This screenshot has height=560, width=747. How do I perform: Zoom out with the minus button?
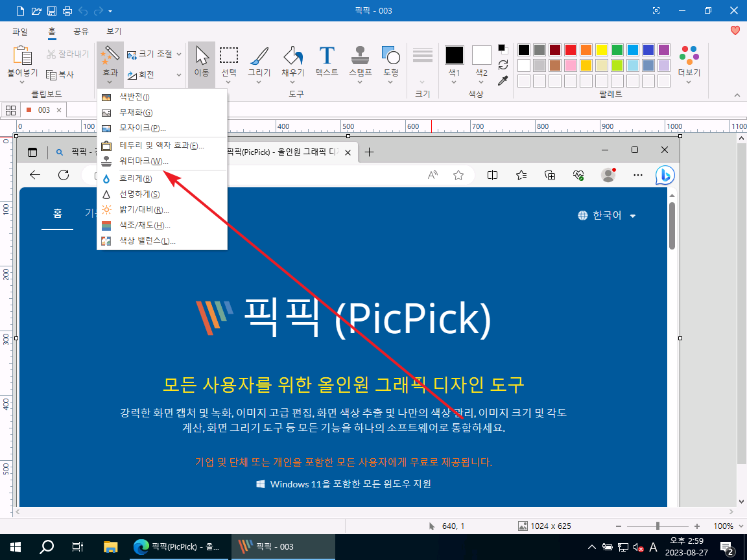pyautogui.click(x=619, y=526)
